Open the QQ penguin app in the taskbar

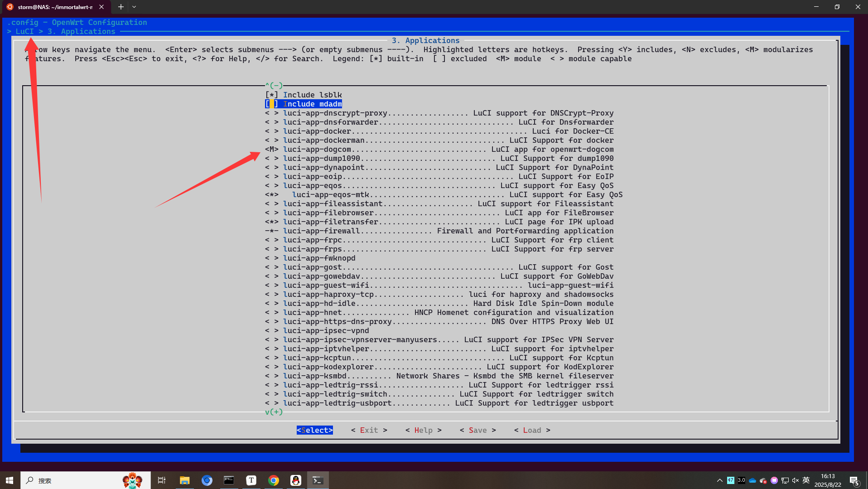coord(295,480)
